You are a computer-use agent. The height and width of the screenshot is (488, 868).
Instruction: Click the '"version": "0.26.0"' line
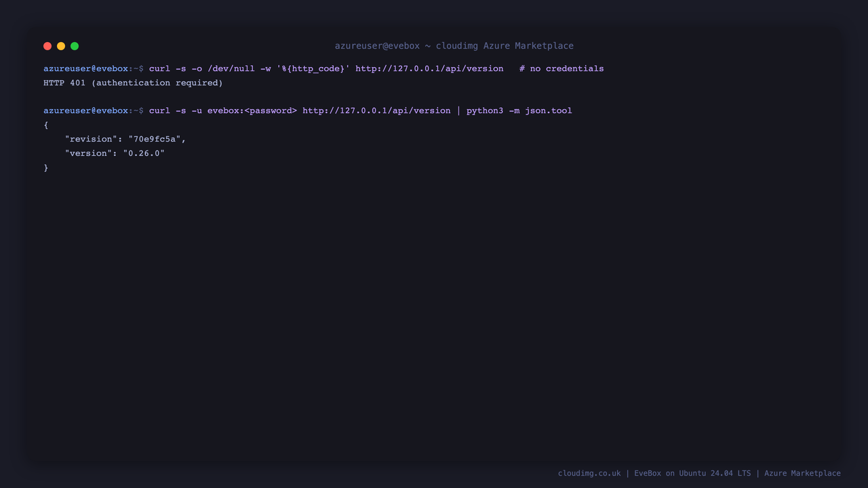pyautogui.click(x=115, y=153)
